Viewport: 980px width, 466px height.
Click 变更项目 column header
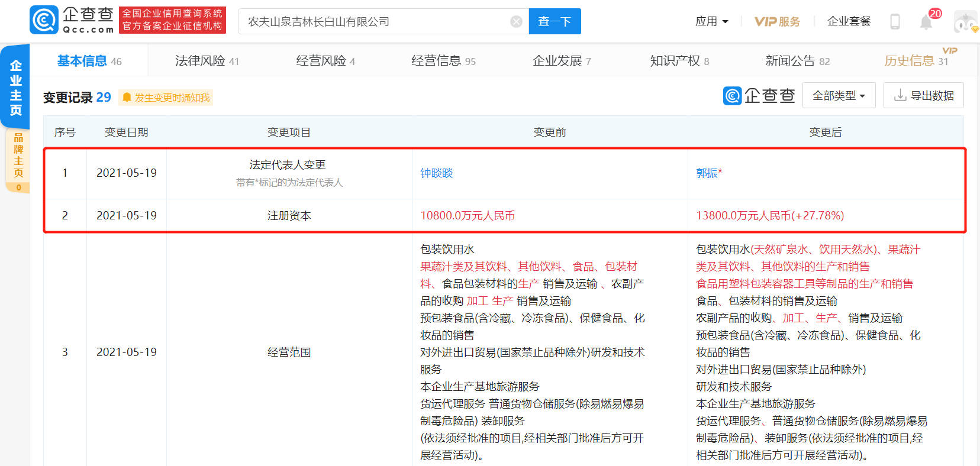(289, 132)
